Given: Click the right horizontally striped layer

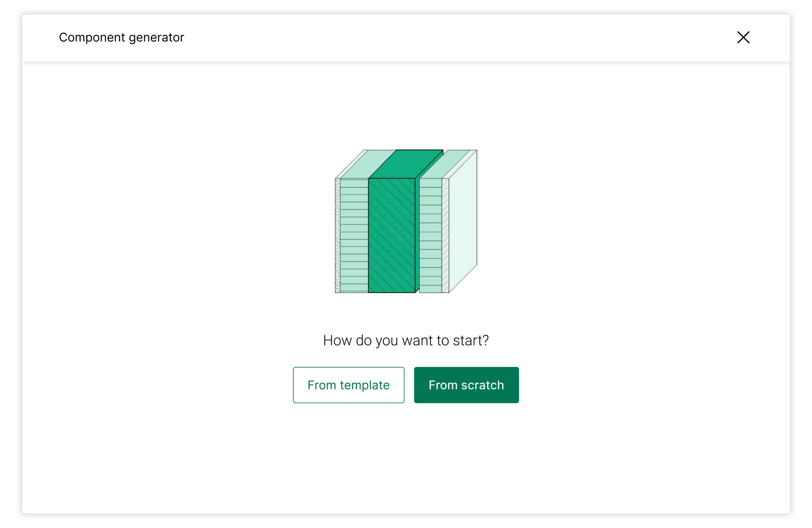Looking at the screenshot, I should click(x=430, y=236).
